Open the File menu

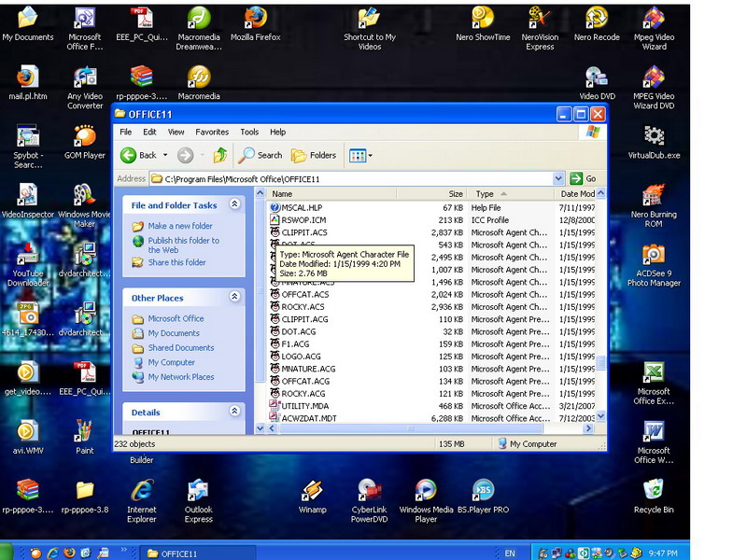pos(126,132)
